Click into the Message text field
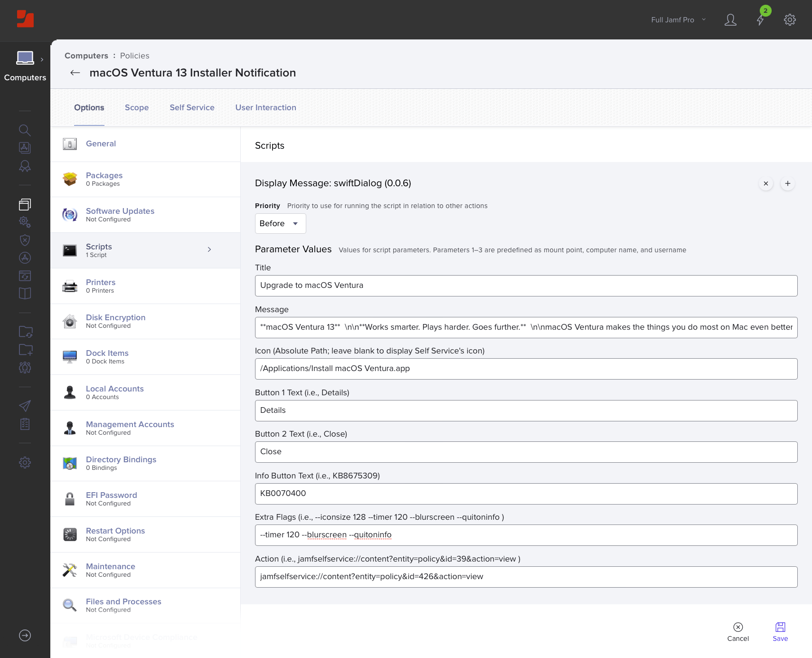The height and width of the screenshot is (658, 812). coord(526,327)
